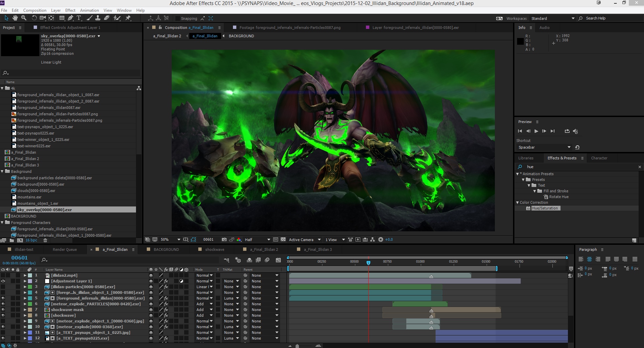The height and width of the screenshot is (348, 644).
Task: Switch to the Character panel tab
Action: (599, 158)
